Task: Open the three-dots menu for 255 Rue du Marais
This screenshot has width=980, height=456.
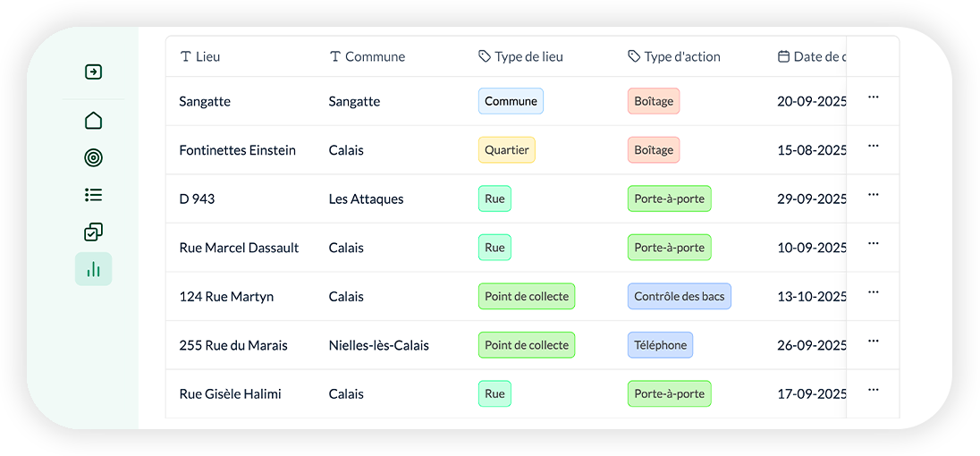Action: (873, 341)
